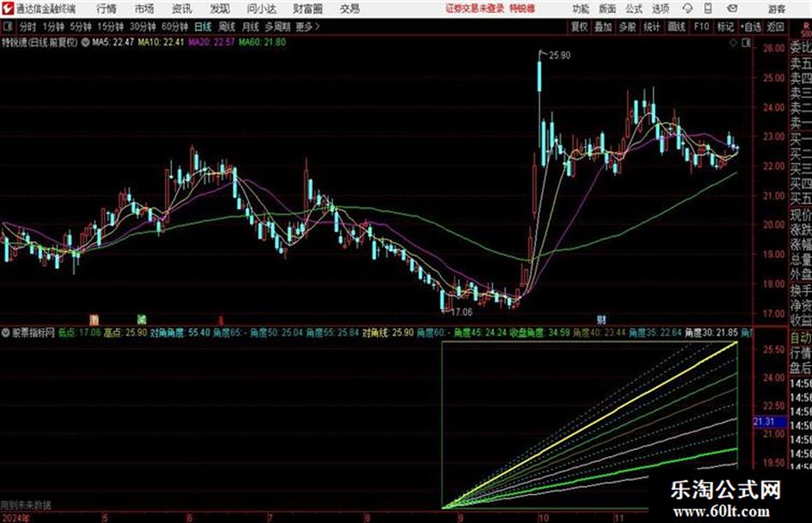Open the F10 company info button
The height and width of the screenshot is (523, 812).
[701, 27]
